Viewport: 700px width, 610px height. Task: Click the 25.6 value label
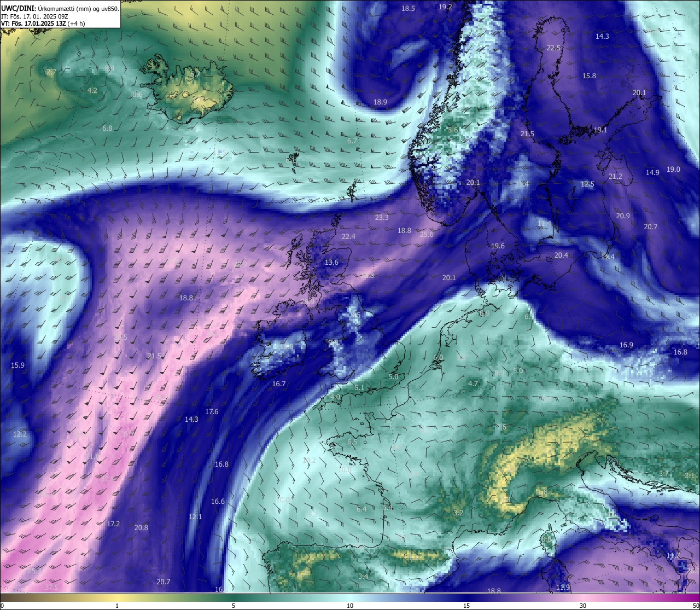click(427, 234)
